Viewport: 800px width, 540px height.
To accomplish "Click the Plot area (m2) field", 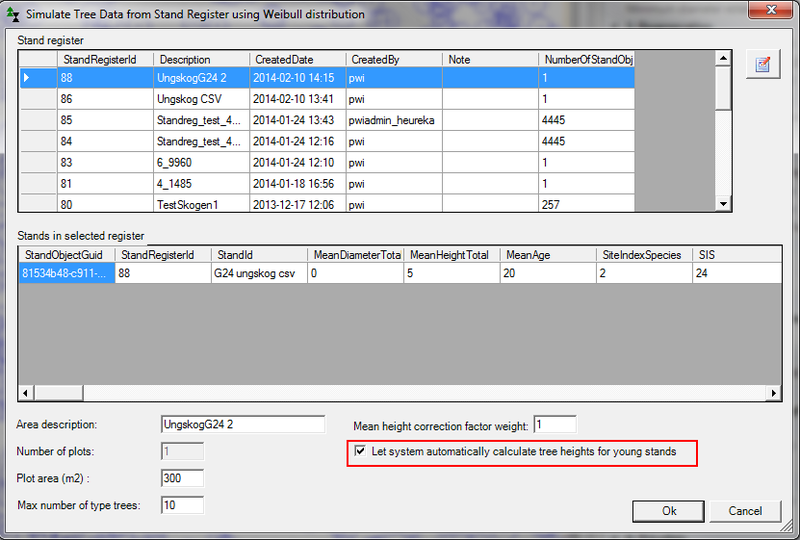I will [x=182, y=479].
